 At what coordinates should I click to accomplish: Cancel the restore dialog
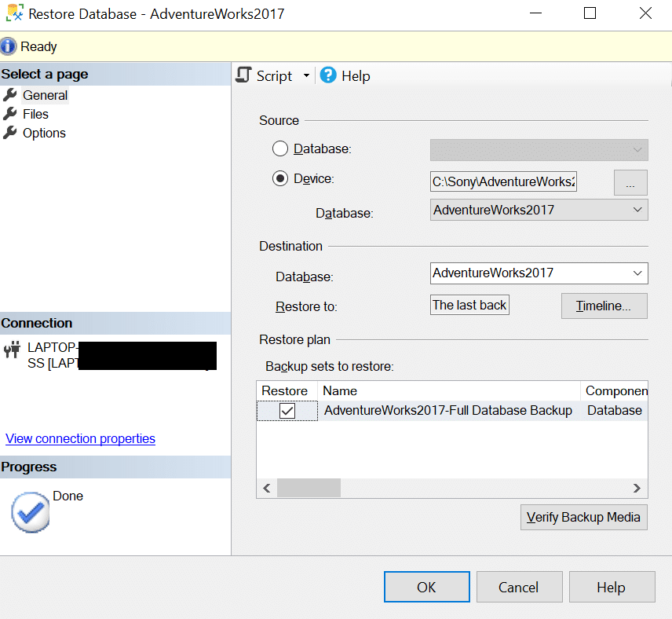point(519,587)
